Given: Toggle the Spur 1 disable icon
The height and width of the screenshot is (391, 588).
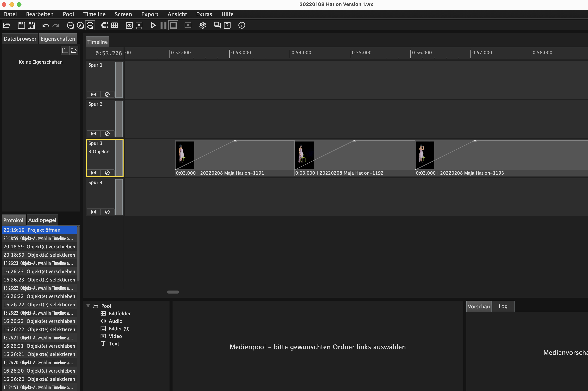Looking at the screenshot, I should pos(107,94).
